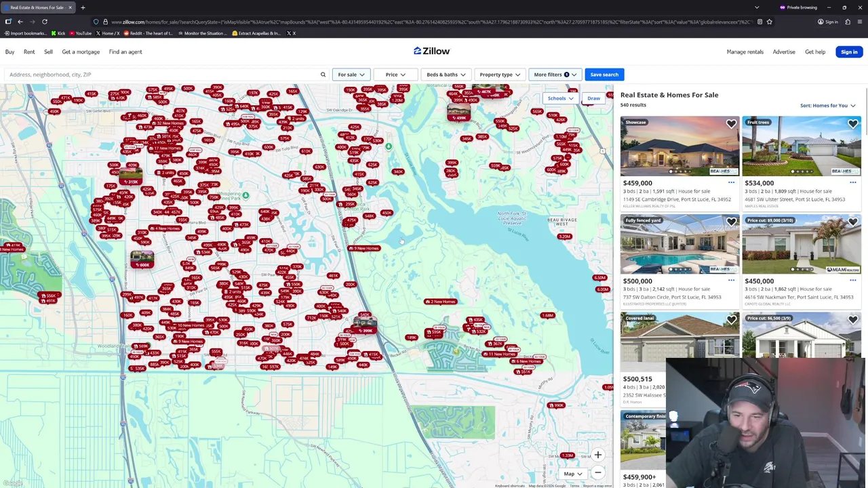Open more options for $500,000 listing
Viewport: 868px width, 488px height.
click(731, 281)
